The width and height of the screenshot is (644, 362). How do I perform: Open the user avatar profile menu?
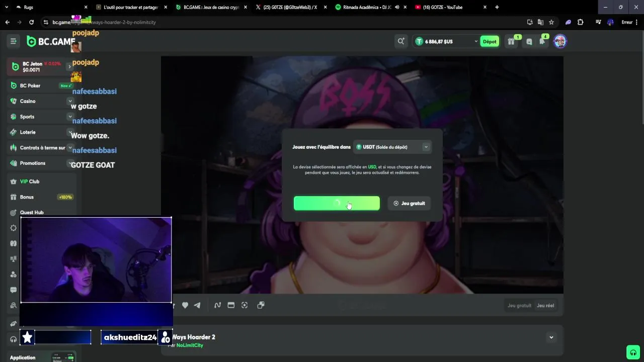point(560,41)
